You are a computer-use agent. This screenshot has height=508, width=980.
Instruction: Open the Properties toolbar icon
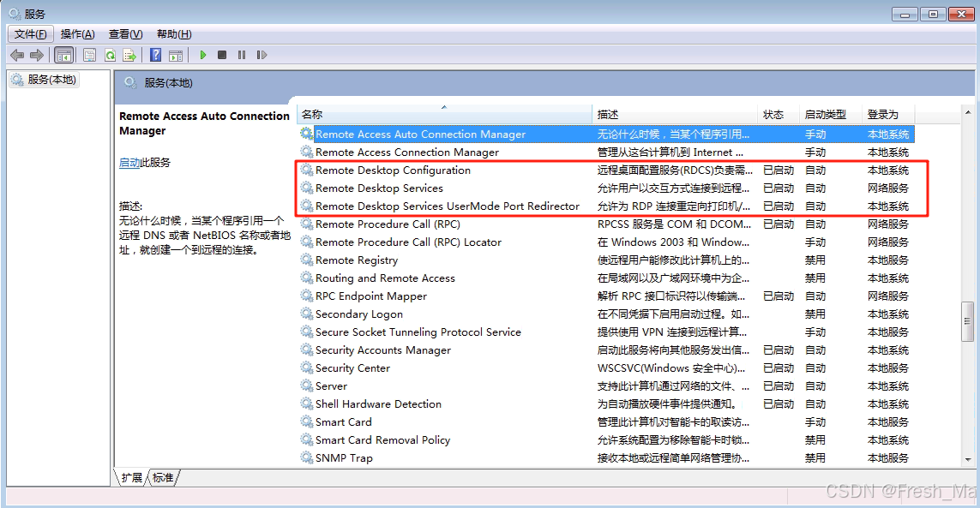(x=90, y=55)
